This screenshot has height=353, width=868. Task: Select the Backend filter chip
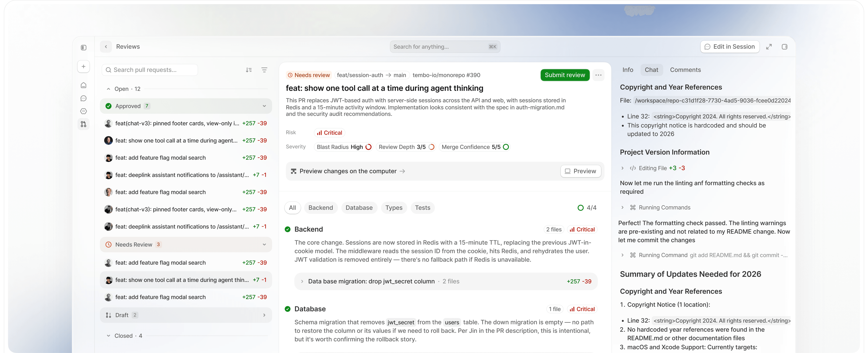321,208
